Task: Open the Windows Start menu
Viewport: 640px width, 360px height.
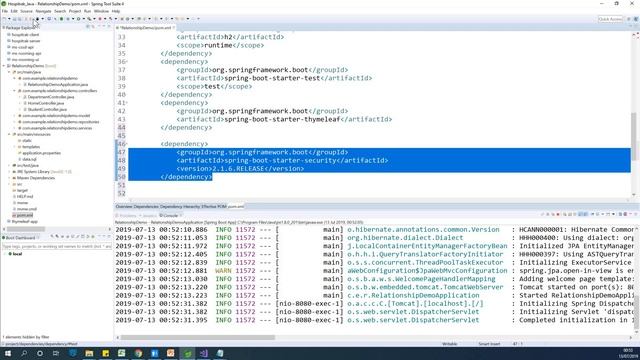Action: (7, 353)
